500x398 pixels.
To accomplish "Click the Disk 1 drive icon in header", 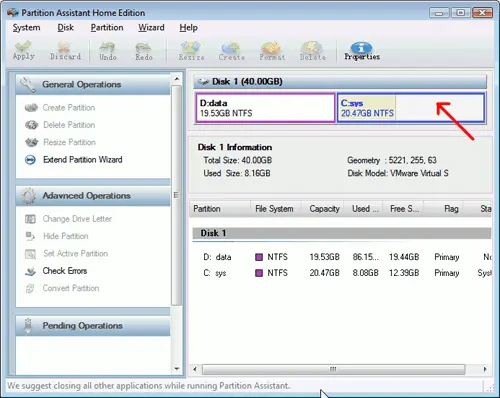I will tap(203, 82).
